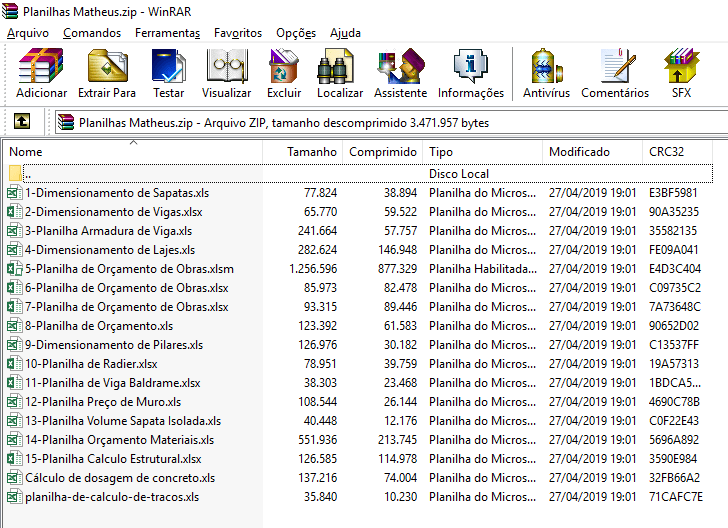Click 'Disco Local' type cell

[459, 174]
